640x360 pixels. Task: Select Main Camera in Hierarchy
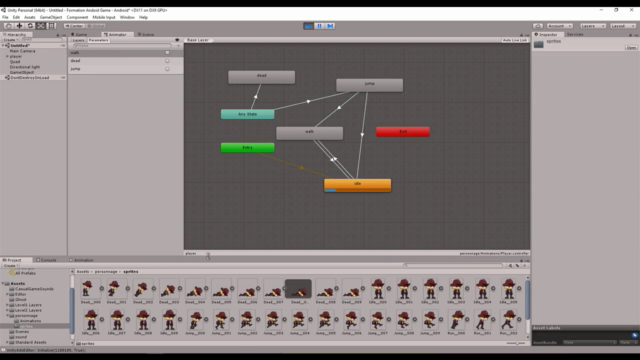[22, 51]
